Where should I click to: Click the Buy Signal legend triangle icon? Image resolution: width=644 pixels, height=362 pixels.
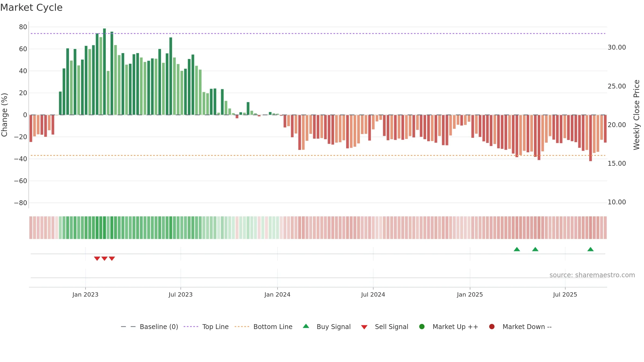click(306, 326)
